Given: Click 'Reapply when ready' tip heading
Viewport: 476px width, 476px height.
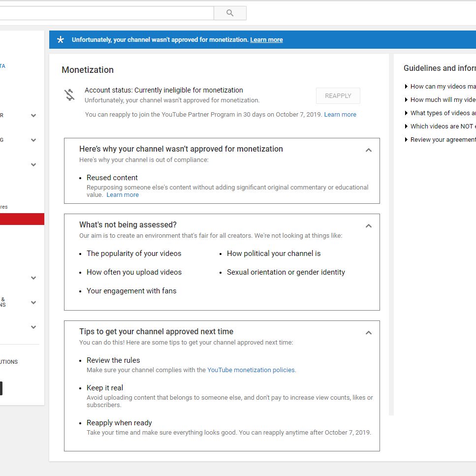Looking at the screenshot, I should point(119,423).
